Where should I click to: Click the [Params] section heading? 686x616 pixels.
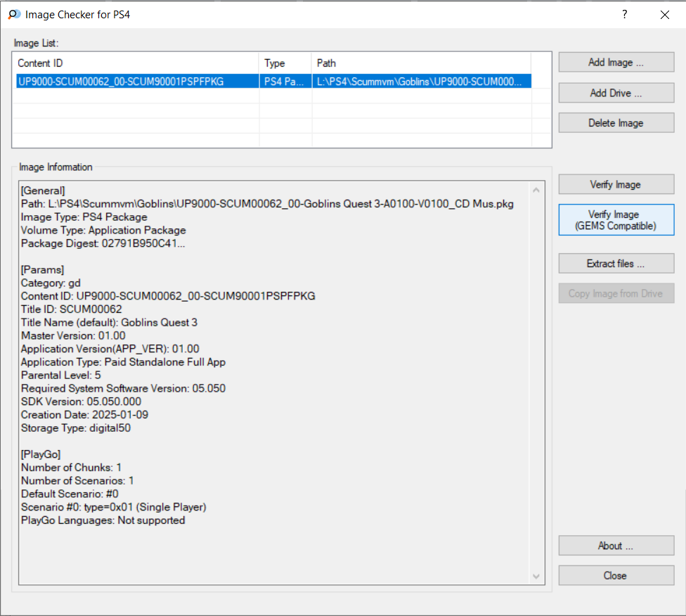[42, 269]
